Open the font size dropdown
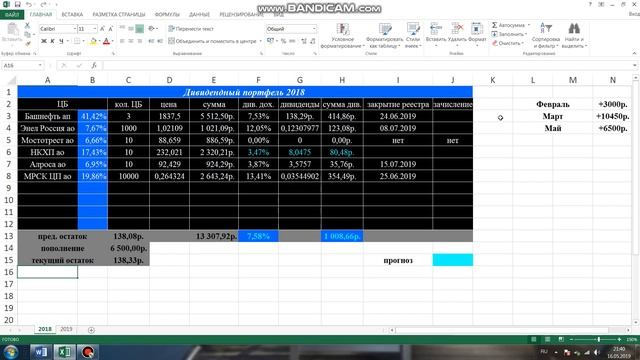The height and width of the screenshot is (360, 640). (95, 29)
